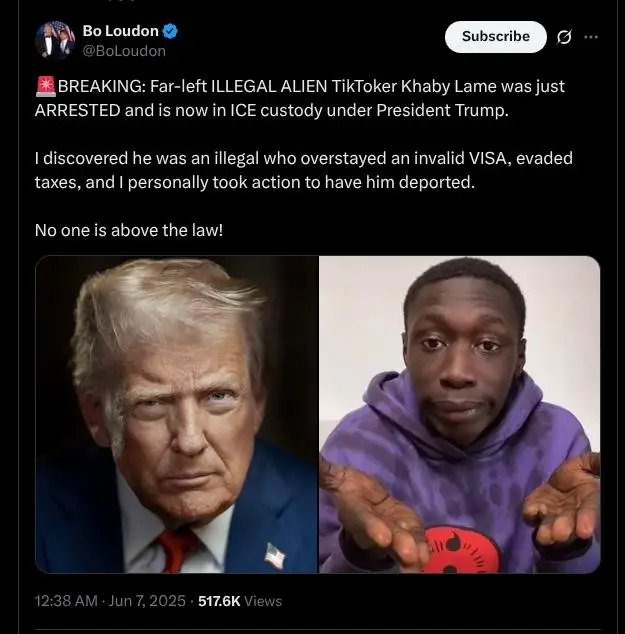Viewport: 625px width, 634px height.
Task: Click the Views label in the post footer
Action: coord(263,601)
